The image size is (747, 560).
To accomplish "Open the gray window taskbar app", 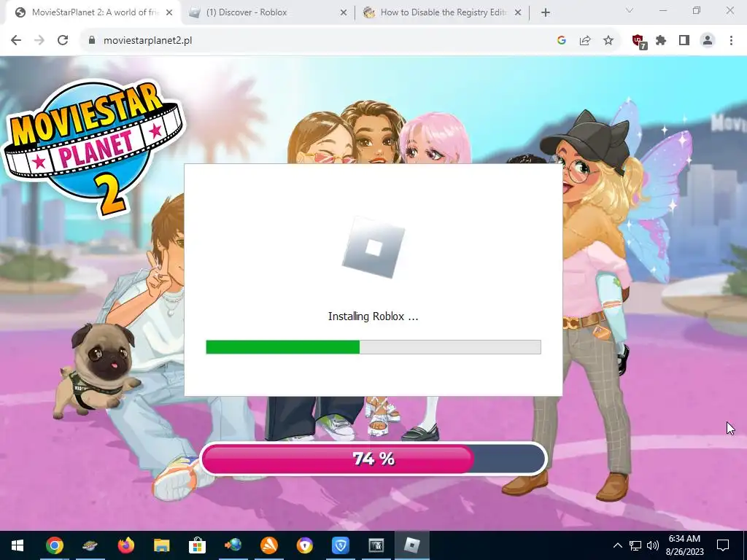I will coord(376,545).
